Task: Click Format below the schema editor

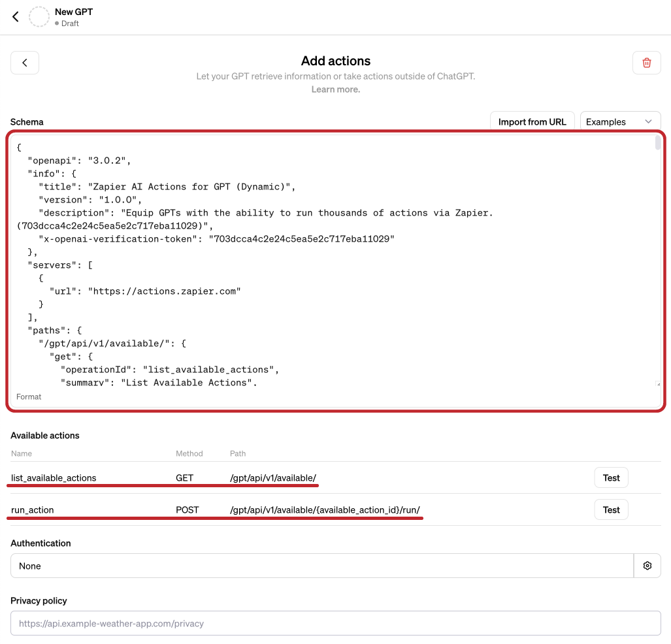Action: click(29, 396)
